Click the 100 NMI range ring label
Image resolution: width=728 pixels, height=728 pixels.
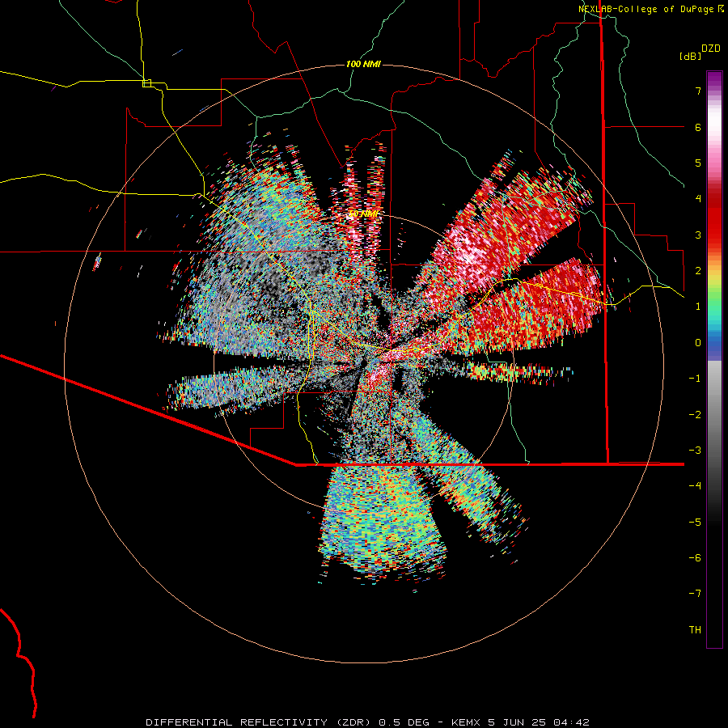click(363, 64)
